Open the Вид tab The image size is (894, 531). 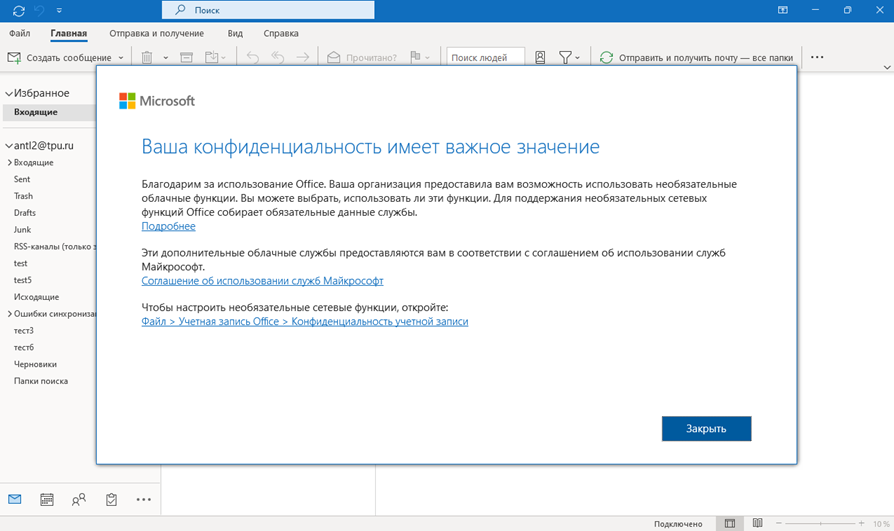click(x=235, y=33)
